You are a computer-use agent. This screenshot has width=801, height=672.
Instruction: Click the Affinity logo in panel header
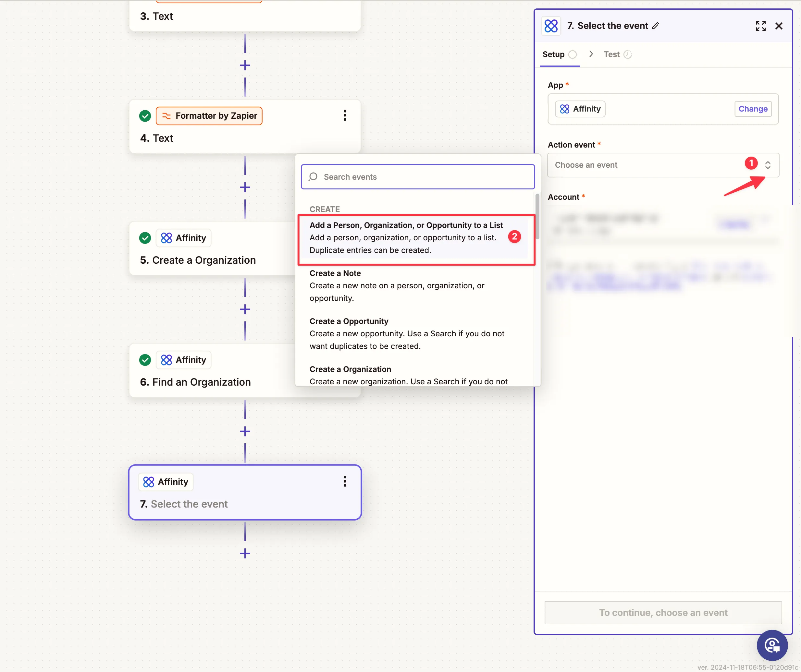551,26
